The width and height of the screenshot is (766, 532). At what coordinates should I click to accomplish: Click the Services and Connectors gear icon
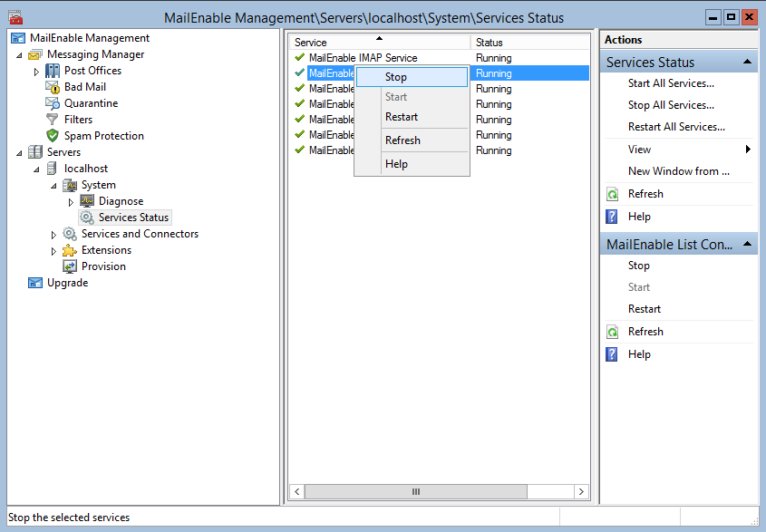70,234
